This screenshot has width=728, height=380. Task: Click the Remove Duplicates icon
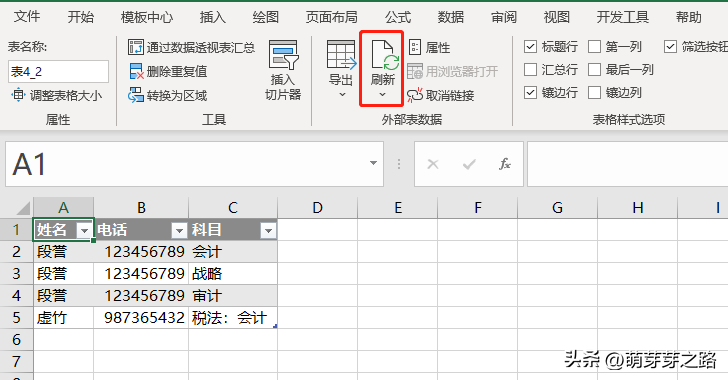pos(136,72)
